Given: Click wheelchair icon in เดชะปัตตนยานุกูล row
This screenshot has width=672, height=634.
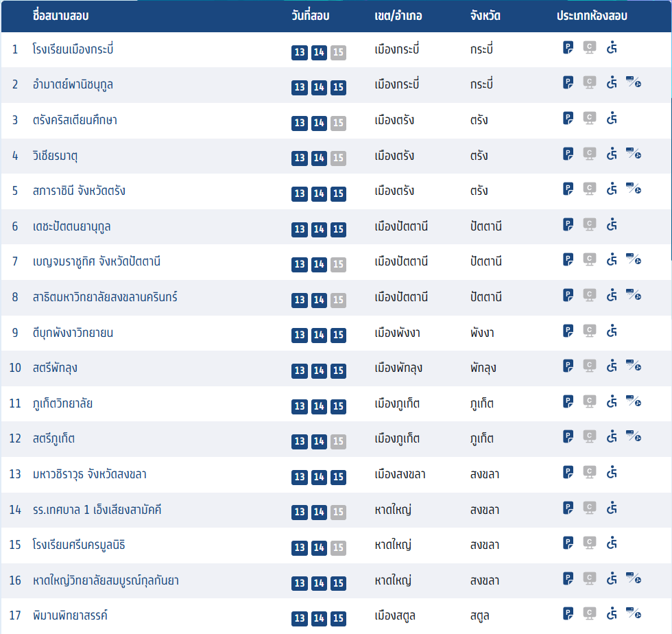Looking at the screenshot, I should click(612, 224).
